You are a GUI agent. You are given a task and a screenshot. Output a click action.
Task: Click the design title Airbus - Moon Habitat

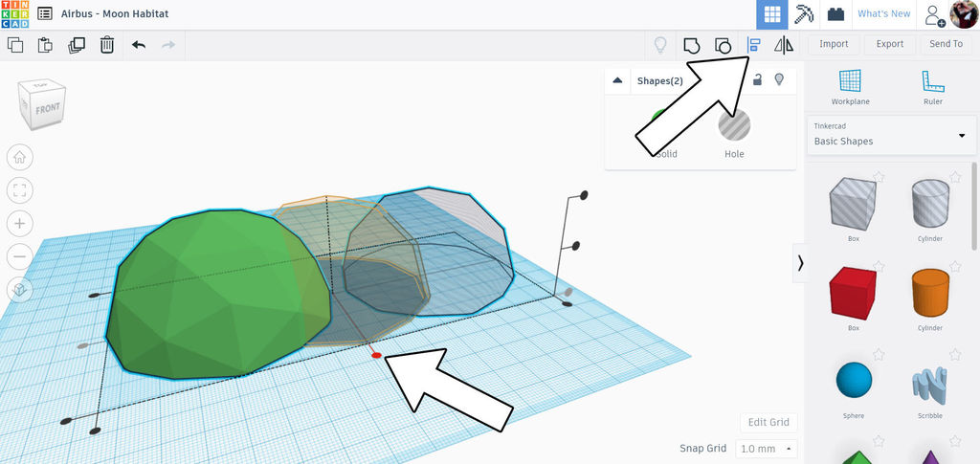tap(115, 13)
